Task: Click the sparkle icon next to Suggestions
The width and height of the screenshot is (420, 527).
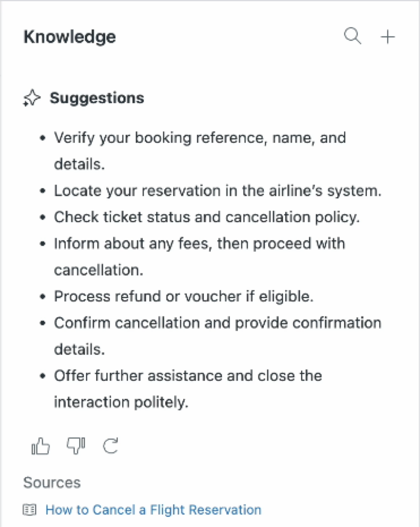Action: [x=32, y=99]
